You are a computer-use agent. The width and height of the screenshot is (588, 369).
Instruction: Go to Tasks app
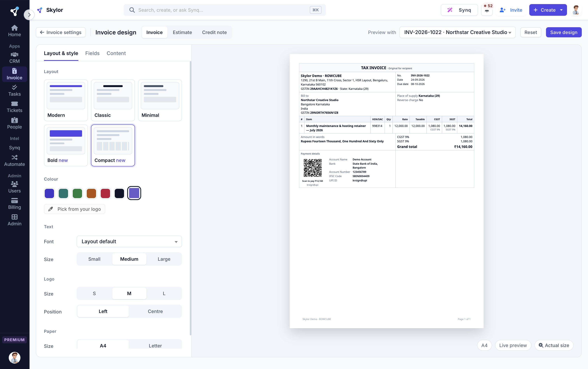pos(14,90)
